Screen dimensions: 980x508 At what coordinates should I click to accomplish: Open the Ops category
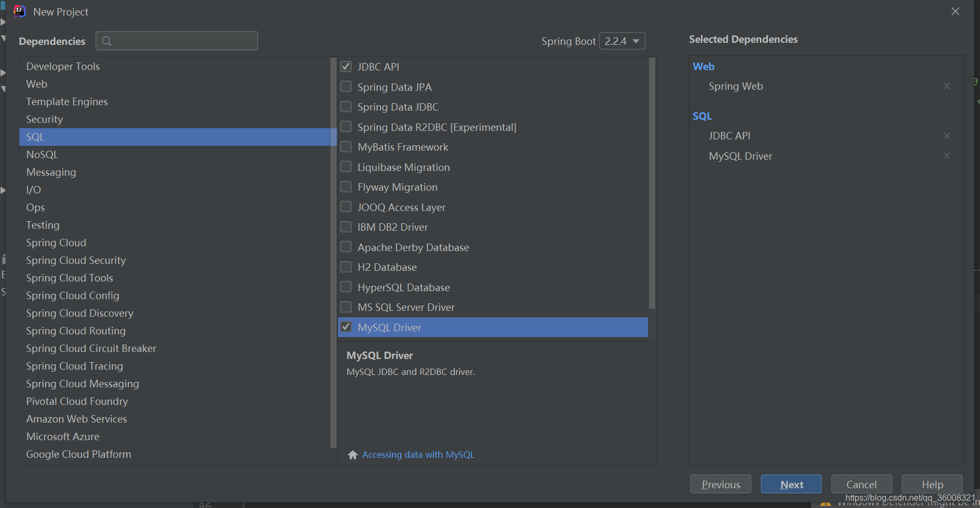[x=175, y=207]
